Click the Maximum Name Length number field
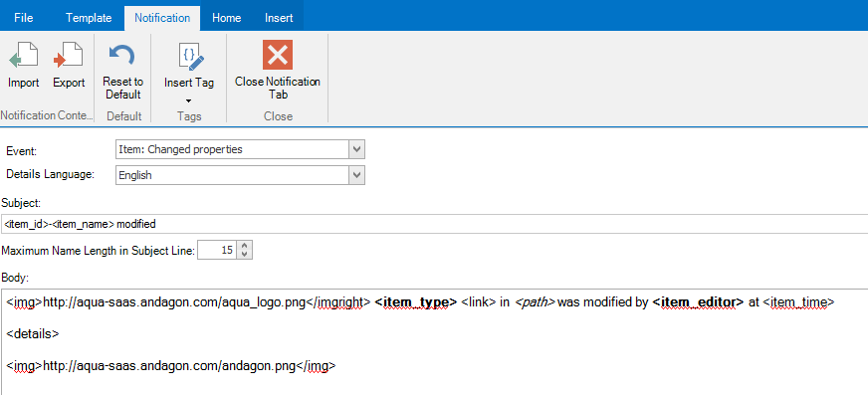This screenshot has width=868, height=395. (218, 250)
